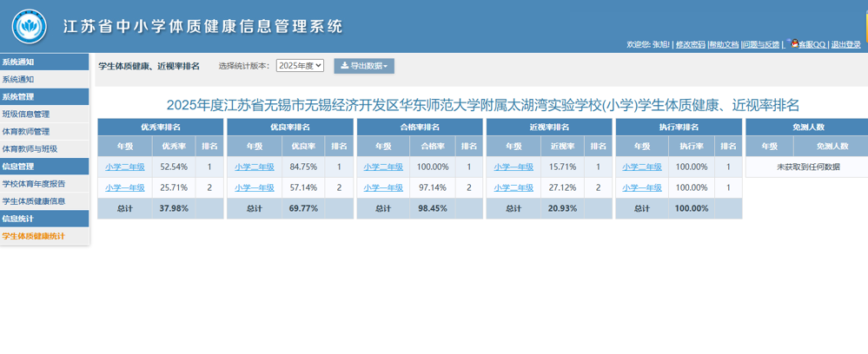Click 小学二年级 link in 近视率排名 table
Viewport: 868px width, 354px height.
click(x=514, y=188)
